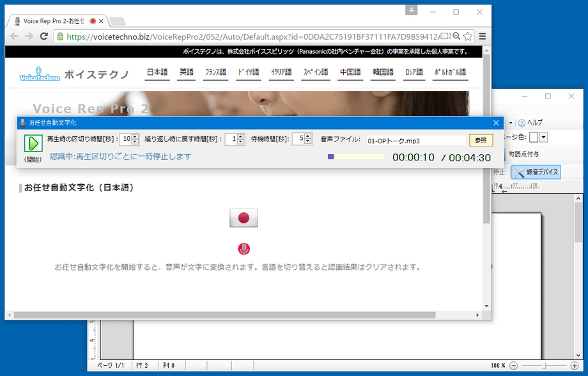Screen dimensions: 588x376
Task: Switch language to フランス語
Action: pos(215,72)
